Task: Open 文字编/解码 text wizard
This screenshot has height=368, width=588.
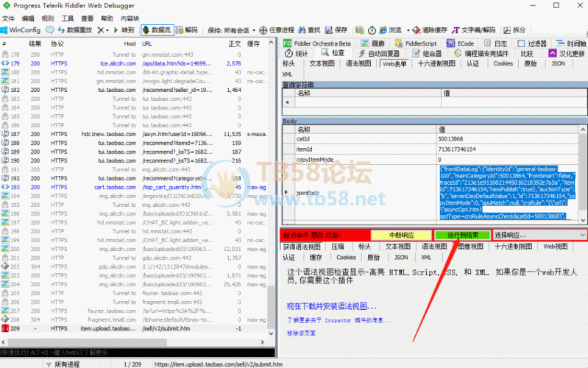Action: pyautogui.click(x=474, y=30)
